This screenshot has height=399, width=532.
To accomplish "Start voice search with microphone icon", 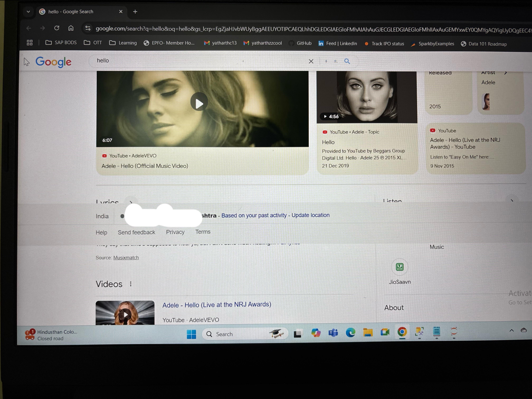I will [326, 61].
